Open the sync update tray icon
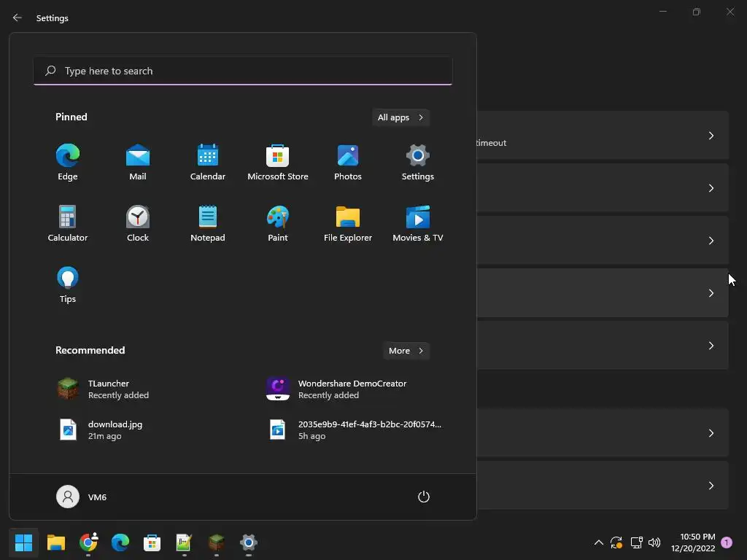Screen dimensions: 747x560 616,542
